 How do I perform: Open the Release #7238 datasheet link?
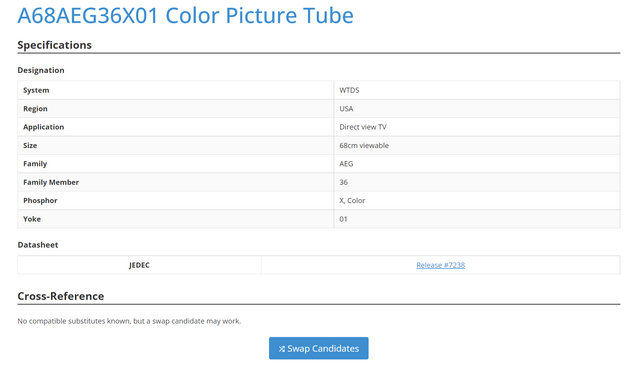tap(440, 265)
